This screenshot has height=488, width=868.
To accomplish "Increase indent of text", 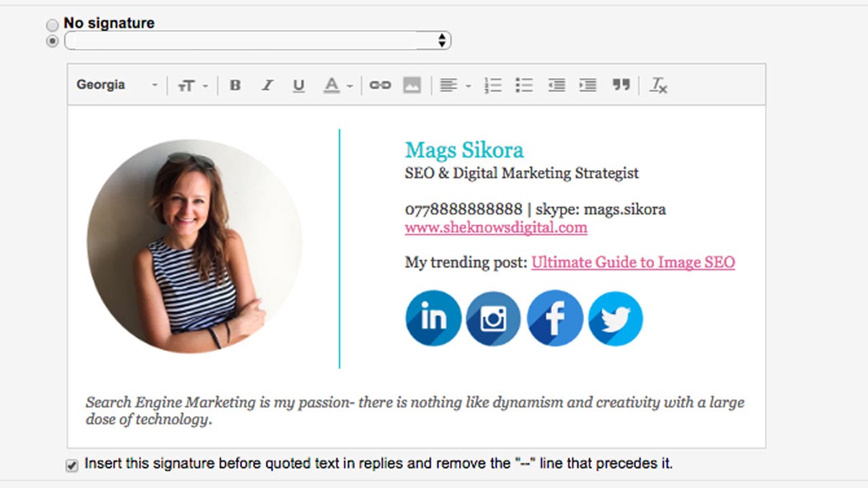I will tap(588, 85).
